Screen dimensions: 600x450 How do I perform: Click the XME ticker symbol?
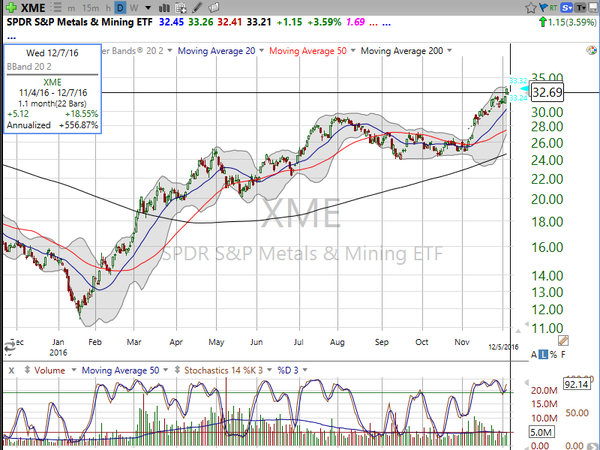tap(33, 8)
